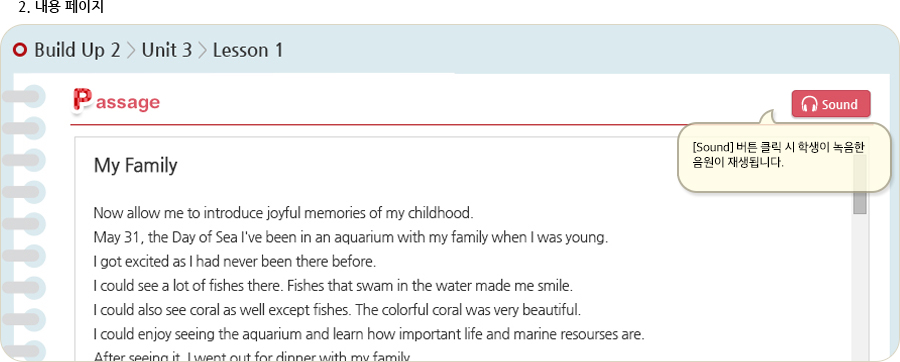Open Unit 3 from the breadcrumb
The width and height of the screenshot is (900, 362).
[166, 50]
